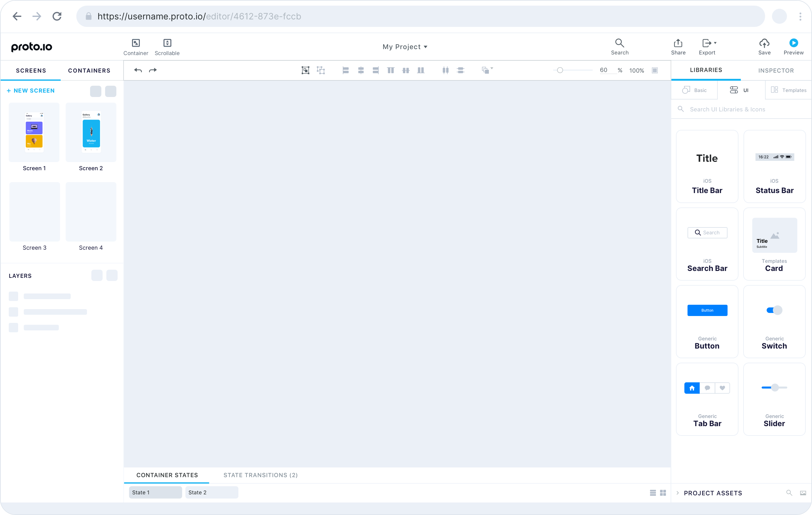Click the Scrollable container icon
The height and width of the screenshot is (515, 812).
click(x=167, y=43)
